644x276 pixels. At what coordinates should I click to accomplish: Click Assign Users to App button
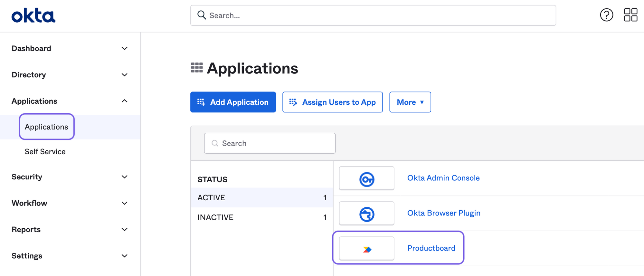coord(332,102)
